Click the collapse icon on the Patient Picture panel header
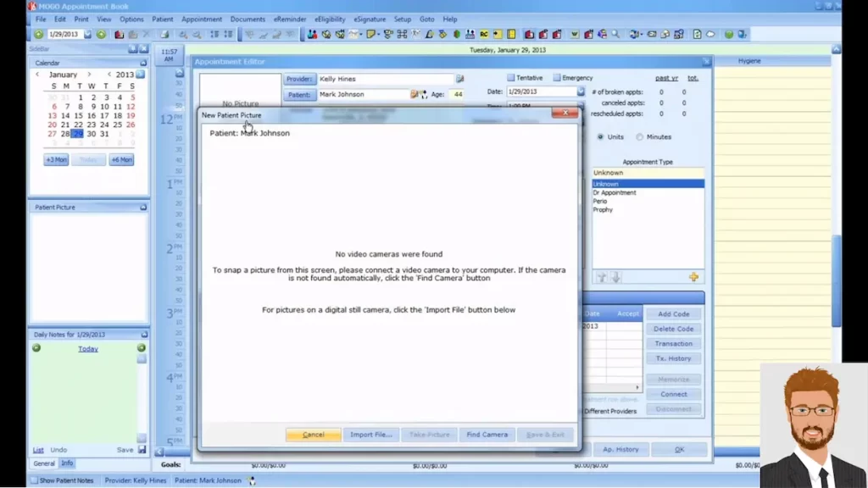The width and height of the screenshot is (868, 488). pyautogui.click(x=144, y=207)
